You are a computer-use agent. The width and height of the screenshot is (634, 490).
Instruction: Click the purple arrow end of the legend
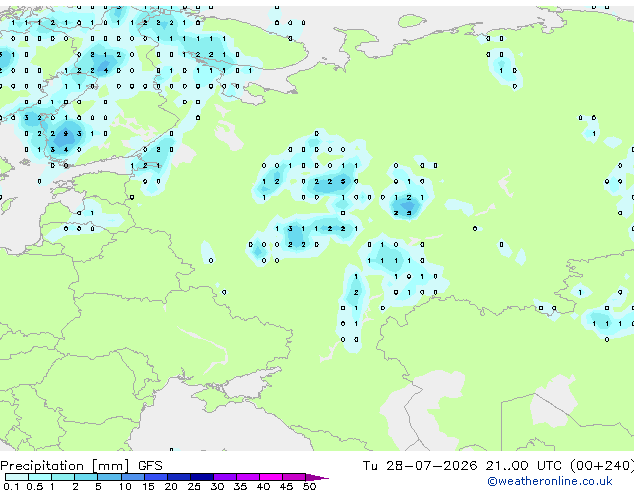point(317,478)
